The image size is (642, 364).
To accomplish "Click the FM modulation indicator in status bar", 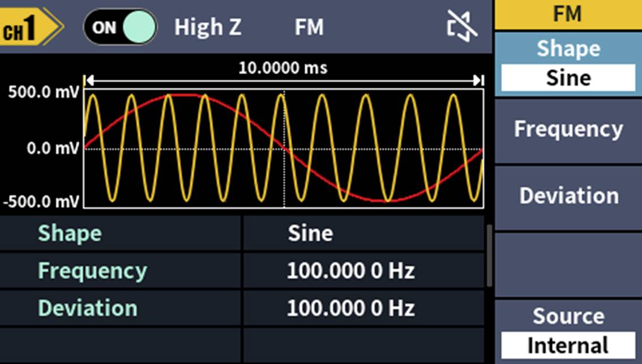I will pos(310,25).
